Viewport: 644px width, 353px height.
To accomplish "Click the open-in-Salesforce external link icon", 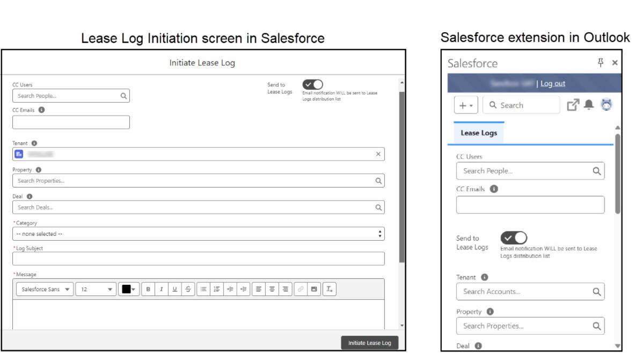I will pos(574,104).
